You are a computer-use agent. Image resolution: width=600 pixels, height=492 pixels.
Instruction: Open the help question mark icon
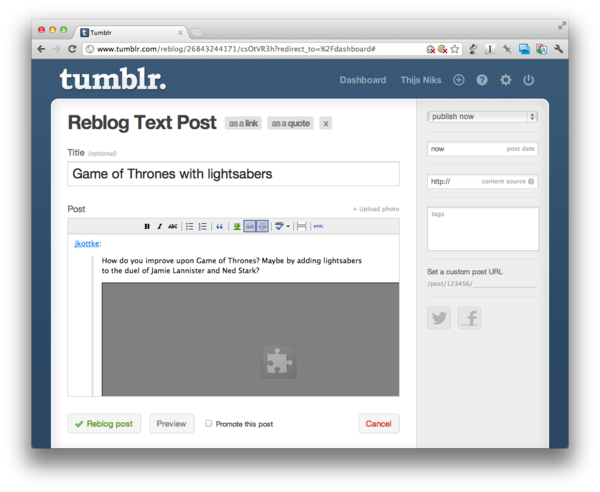pyautogui.click(x=482, y=80)
